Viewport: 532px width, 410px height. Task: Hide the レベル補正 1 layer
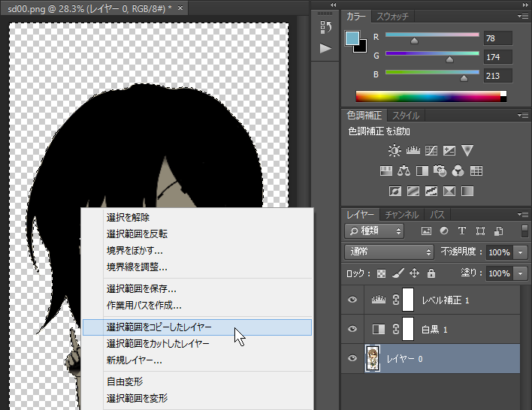pos(352,300)
